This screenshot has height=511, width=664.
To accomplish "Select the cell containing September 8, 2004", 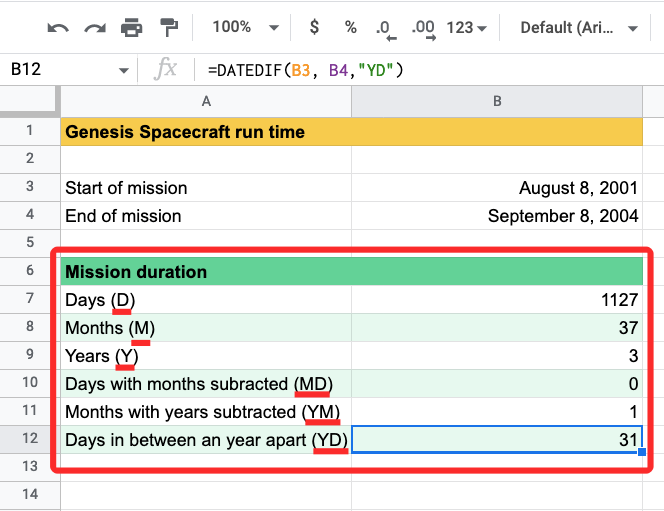I will click(496, 215).
